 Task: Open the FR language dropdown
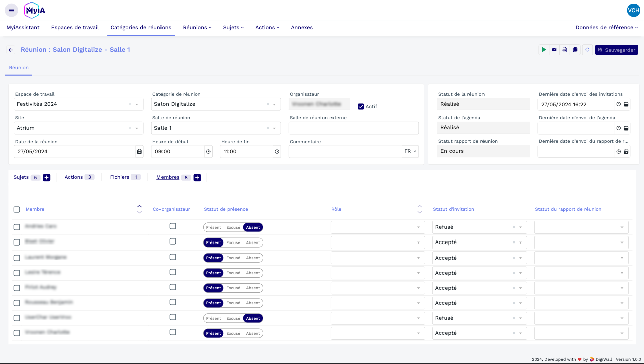pos(410,151)
